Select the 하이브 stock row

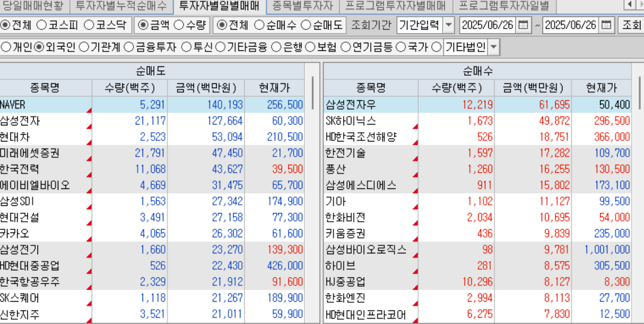click(478, 266)
